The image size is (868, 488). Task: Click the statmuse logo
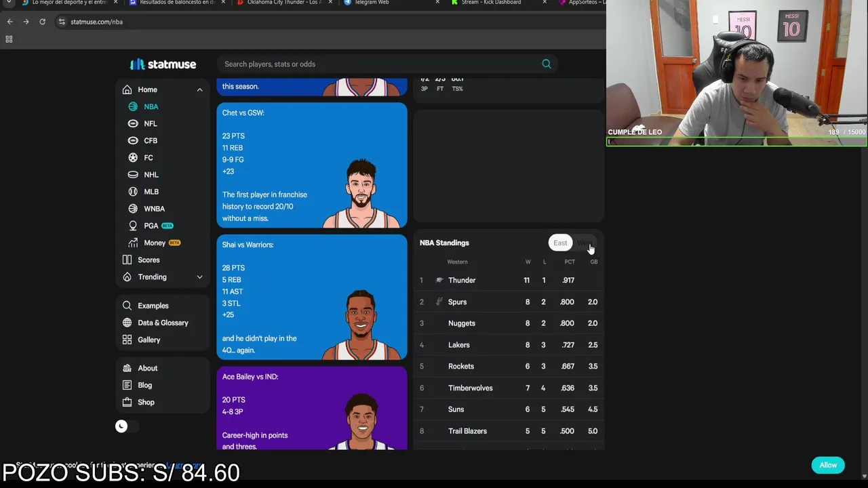click(163, 64)
